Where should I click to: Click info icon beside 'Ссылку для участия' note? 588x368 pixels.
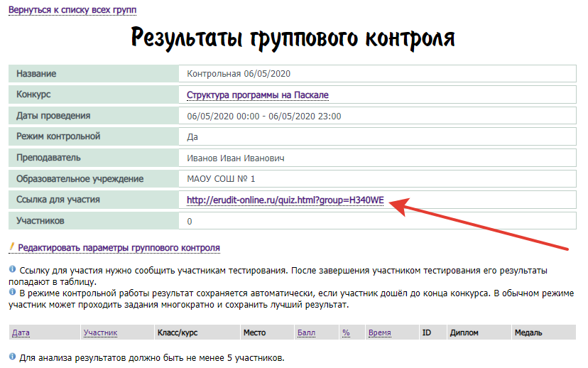12,269
